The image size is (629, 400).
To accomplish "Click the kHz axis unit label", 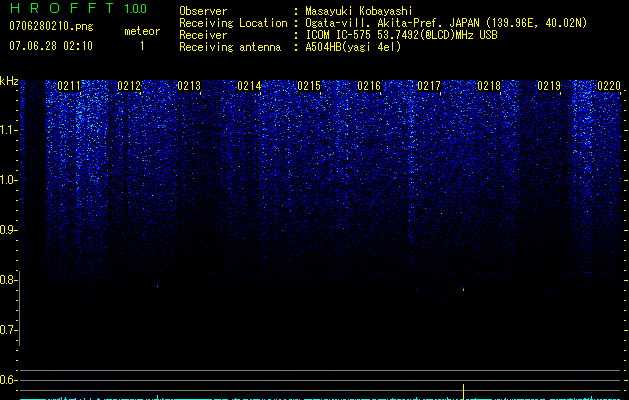I will [x=9, y=81].
